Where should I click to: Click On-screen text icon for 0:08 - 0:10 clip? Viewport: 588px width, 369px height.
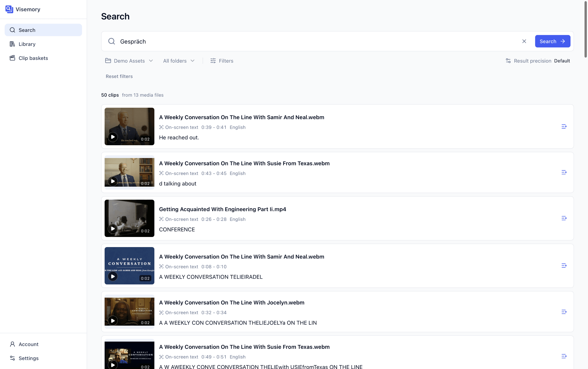(x=161, y=267)
